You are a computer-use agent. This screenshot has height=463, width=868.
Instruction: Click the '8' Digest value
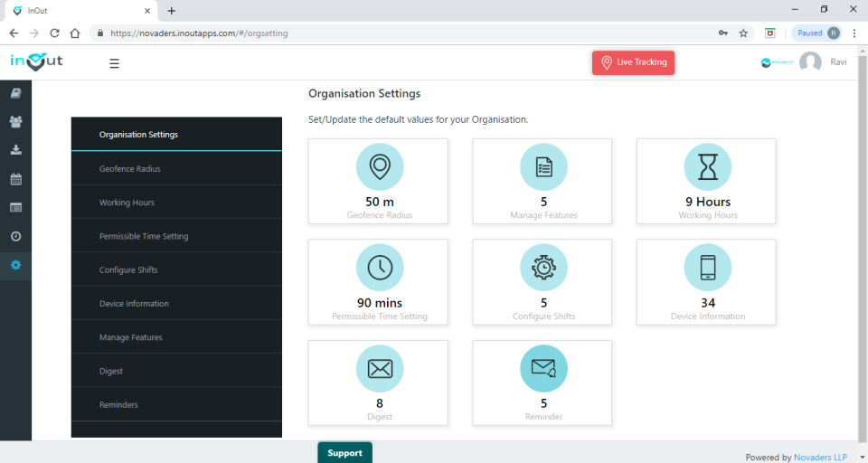pyautogui.click(x=380, y=403)
